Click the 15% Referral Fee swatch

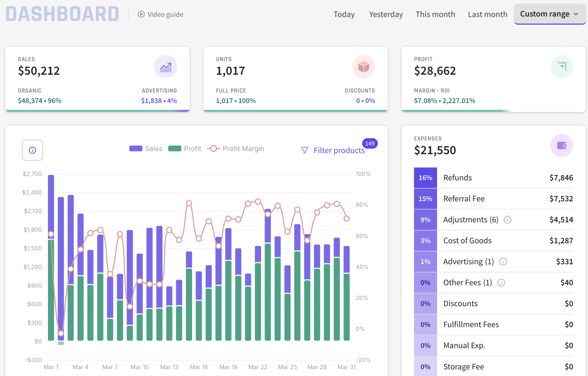tap(425, 199)
